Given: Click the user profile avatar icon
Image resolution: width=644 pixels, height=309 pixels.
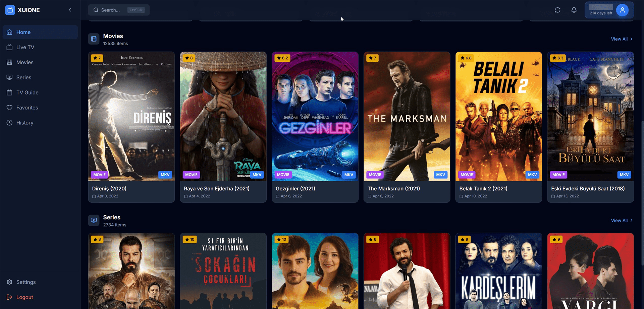Looking at the screenshot, I should point(622,10).
